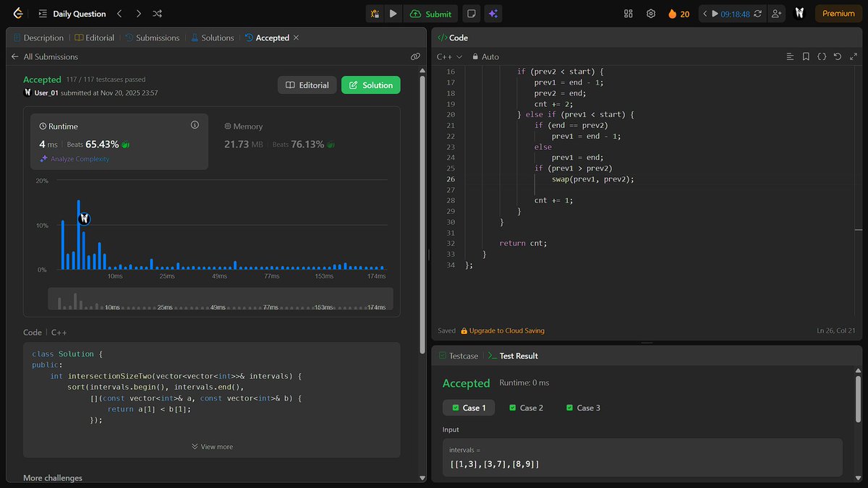868x488 pixels.
Task: Open the app settings gear
Action: click(x=650, y=13)
